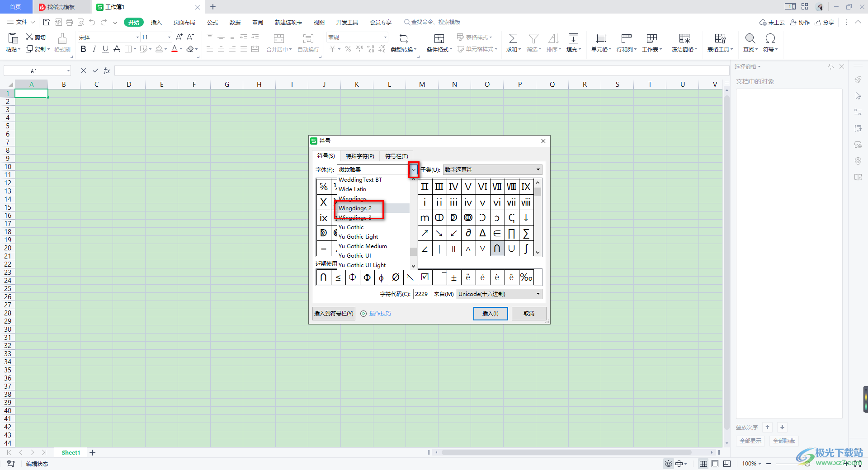Click the Table Tools (表格工具) icon

[720, 38]
